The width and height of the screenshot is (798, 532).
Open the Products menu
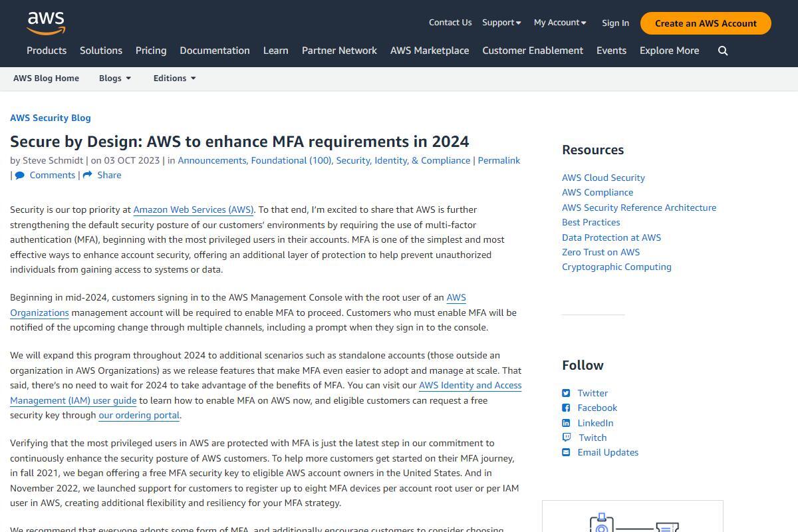coord(47,51)
